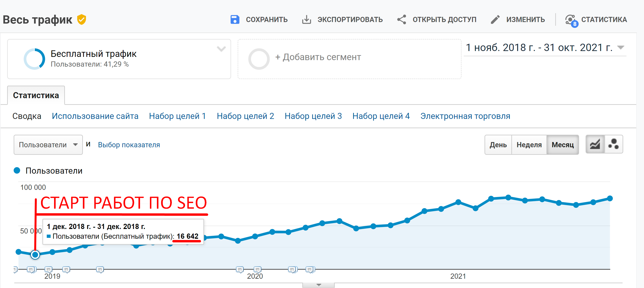Screen dimensions: 644x288
Task: Set chart granularity to Месяц
Action: [x=562, y=145]
